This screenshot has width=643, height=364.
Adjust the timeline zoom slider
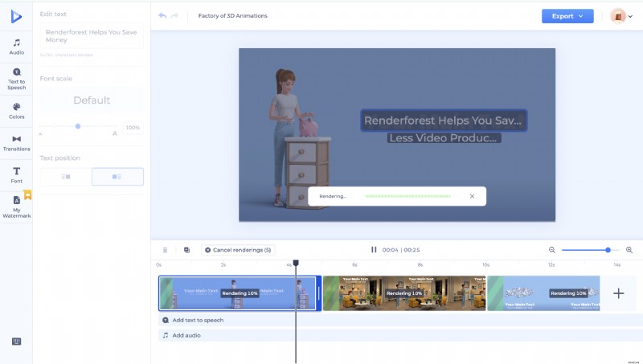tap(608, 250)
